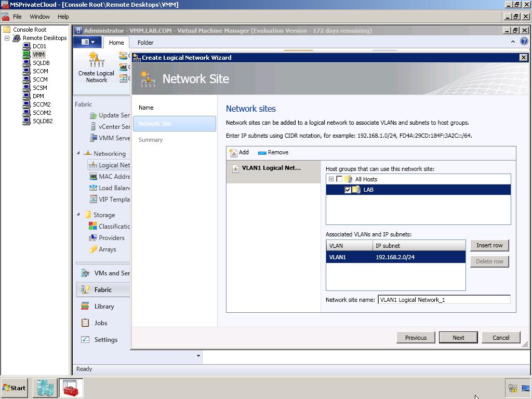Open SCSM remote desktop connection
The width and height of the screenshot is (532, 399).
point(39,87)
